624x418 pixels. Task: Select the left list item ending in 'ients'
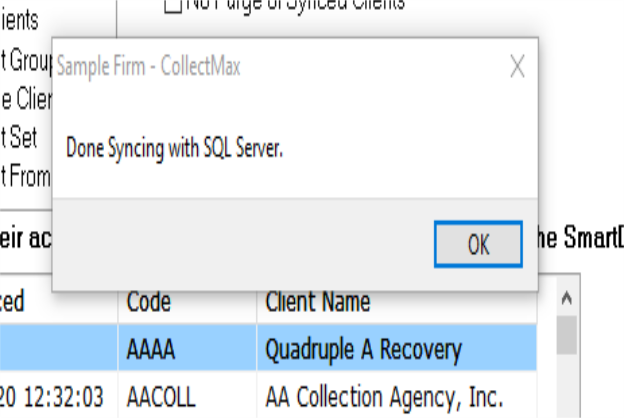click(x=20, y=19)
